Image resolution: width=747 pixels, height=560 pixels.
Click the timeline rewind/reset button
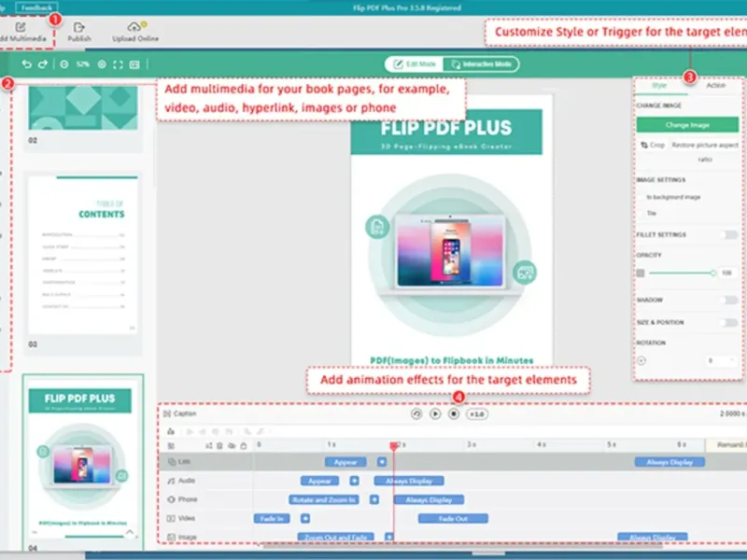[416, 413]
